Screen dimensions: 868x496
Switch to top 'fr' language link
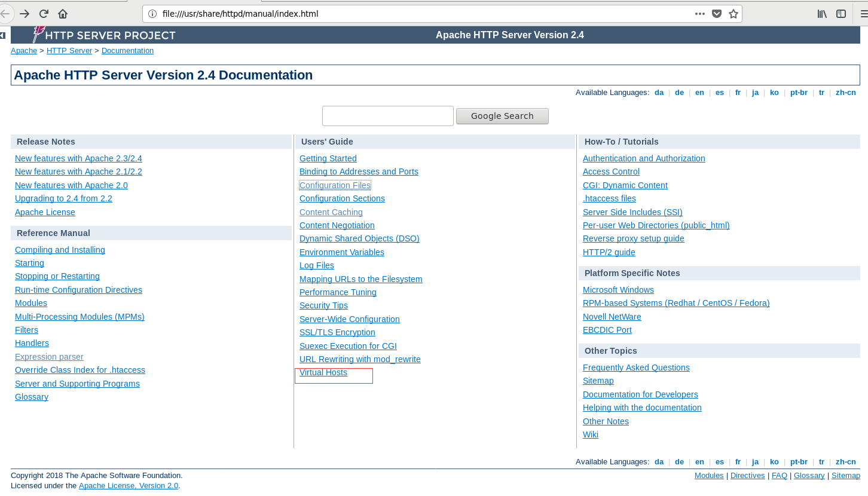[738, 93]
